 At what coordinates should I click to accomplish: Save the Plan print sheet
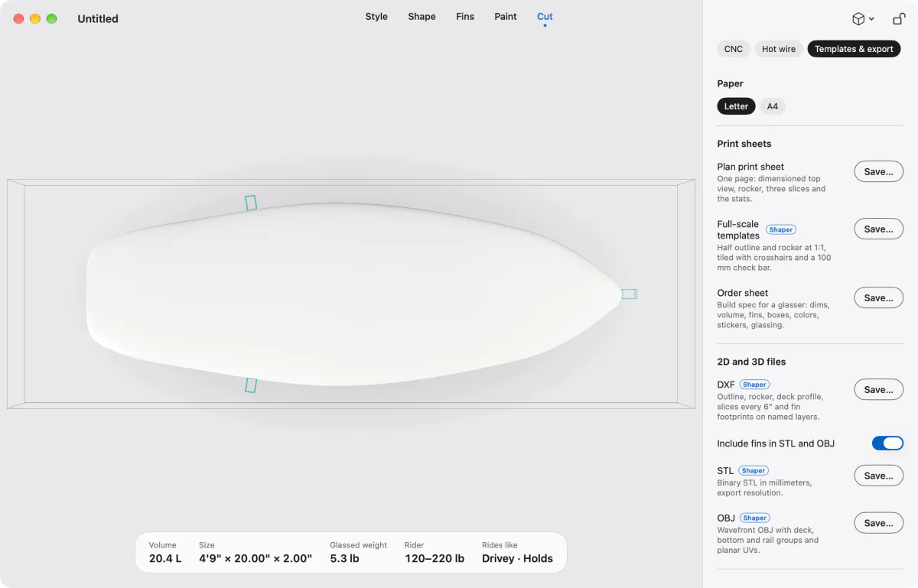[878, 172]
